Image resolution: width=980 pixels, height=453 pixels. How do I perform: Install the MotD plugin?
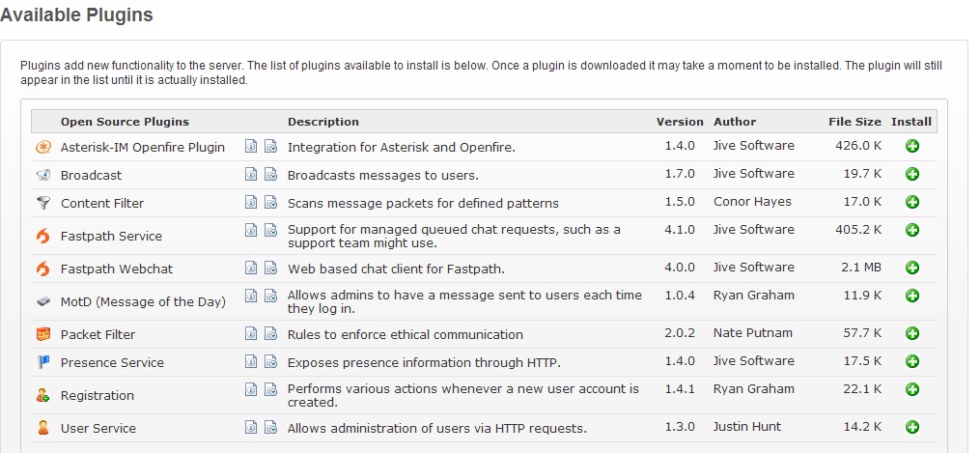coord(911,297)
